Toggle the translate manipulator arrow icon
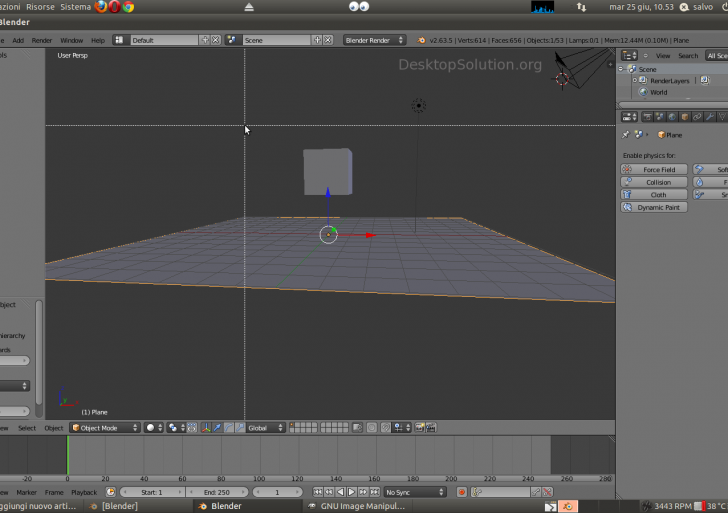 [217, 427]
